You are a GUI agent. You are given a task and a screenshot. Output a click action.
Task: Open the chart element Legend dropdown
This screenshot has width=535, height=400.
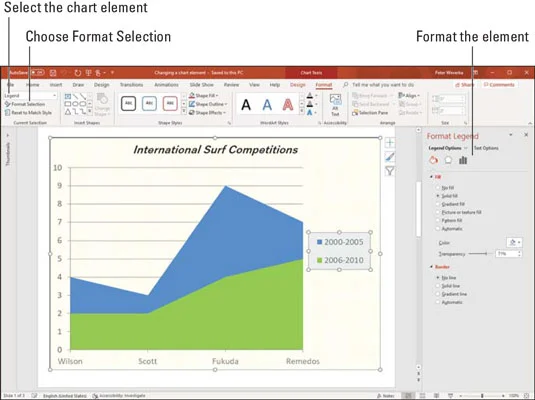(30, 96)
